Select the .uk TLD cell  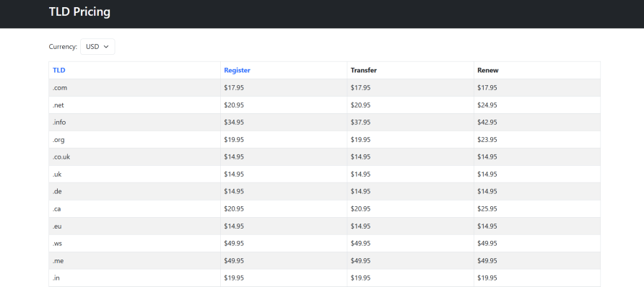coord(135,175)
